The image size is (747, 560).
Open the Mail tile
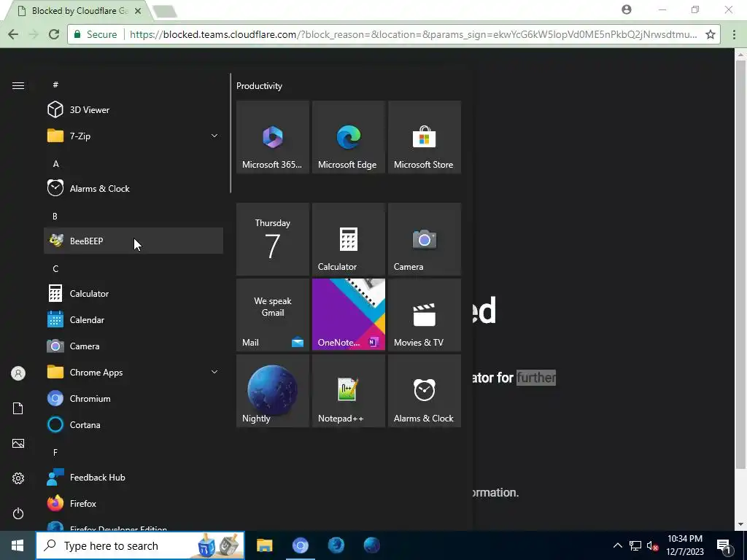273,315
